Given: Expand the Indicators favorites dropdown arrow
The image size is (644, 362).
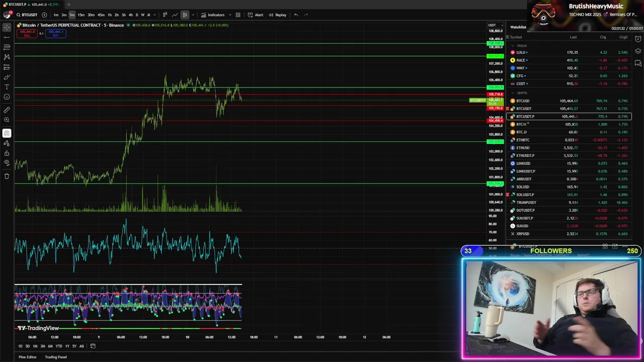Looking at the screenshot, I should coord(229,15).
